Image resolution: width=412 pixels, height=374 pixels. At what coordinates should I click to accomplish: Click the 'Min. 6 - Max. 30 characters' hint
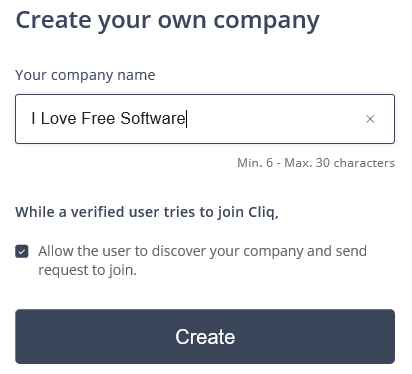click(x=316, y=163)
